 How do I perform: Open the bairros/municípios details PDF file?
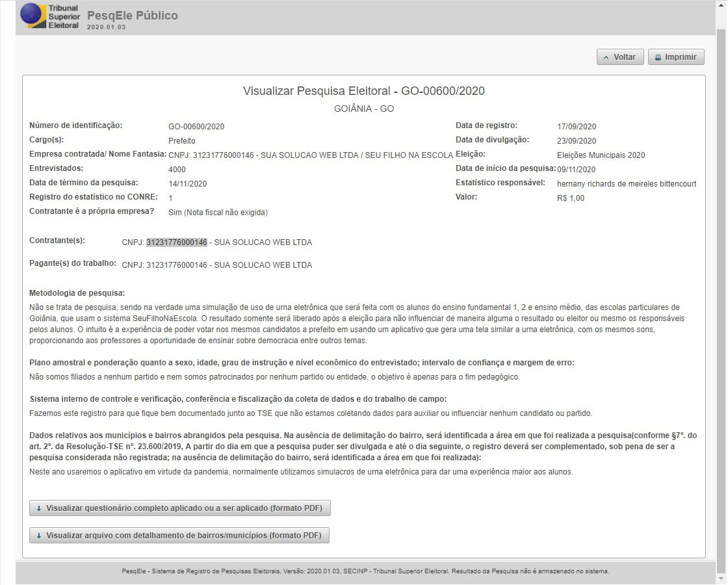(x=180, y=536)
